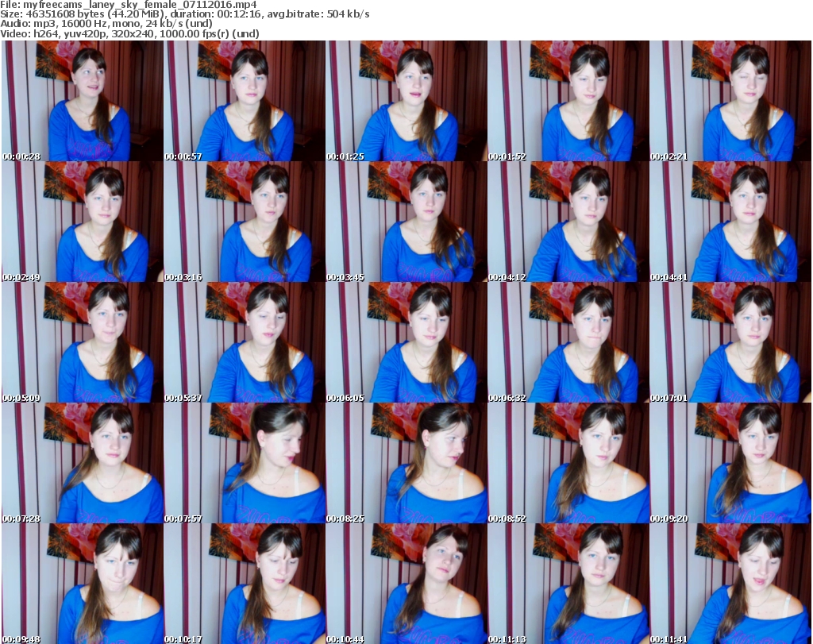This screenshot has width=813, height=644.
Task: Open the frame at 00:04:12
Action: pyautogui.click(x=568, y=222)
